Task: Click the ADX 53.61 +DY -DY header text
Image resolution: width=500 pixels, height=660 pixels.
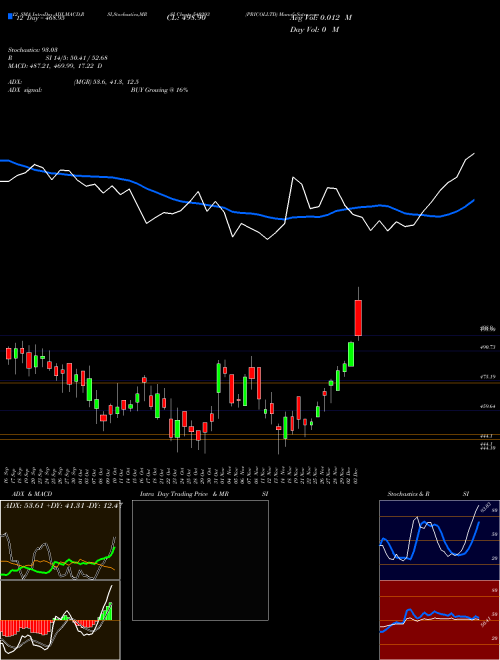Action: [63, 505]
